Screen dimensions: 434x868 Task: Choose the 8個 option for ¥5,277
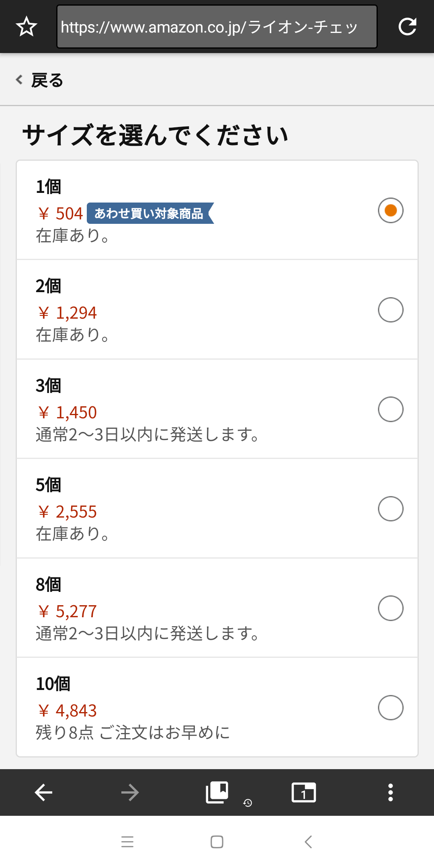(217, 608)
